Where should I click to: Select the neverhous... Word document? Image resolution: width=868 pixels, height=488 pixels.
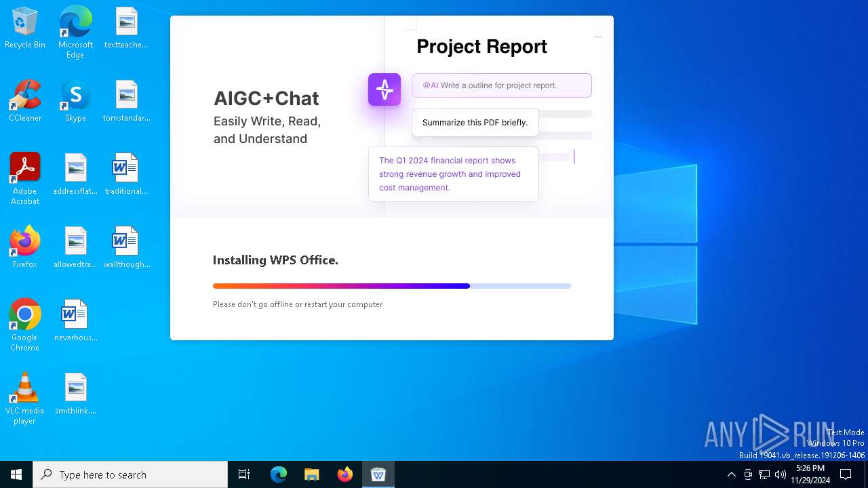(75, 321)
